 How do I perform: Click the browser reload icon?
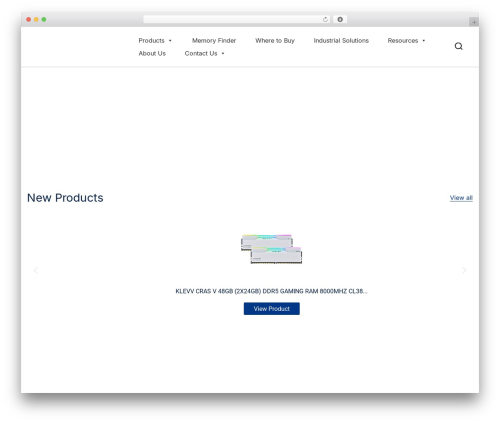[325, 19]
